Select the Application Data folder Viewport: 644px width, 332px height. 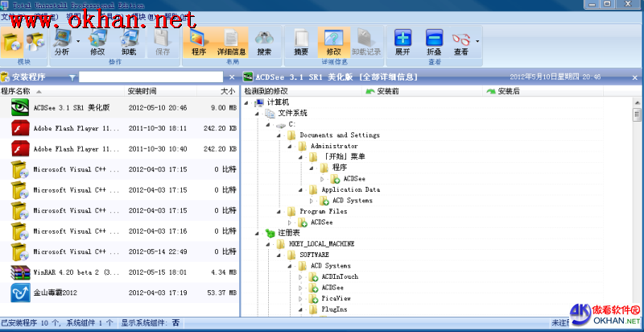[350, 189]
